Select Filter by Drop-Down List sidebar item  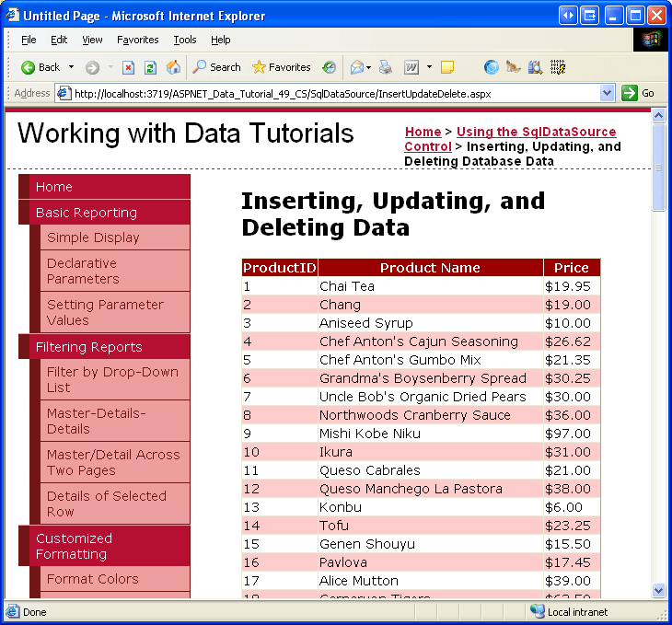112,379
